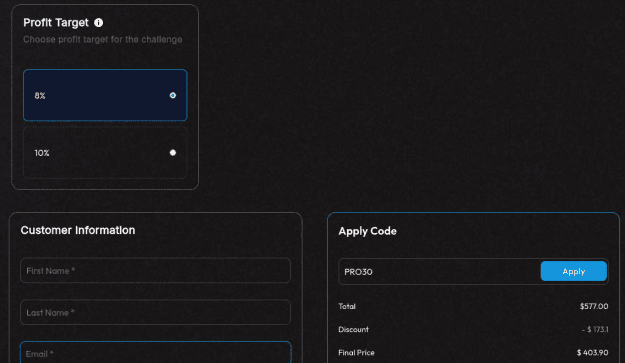Image resolution: width=625 pixels, height=363 pixels.
Task: Click the Profit Target info icon
Action: click(x=98, y=23)
